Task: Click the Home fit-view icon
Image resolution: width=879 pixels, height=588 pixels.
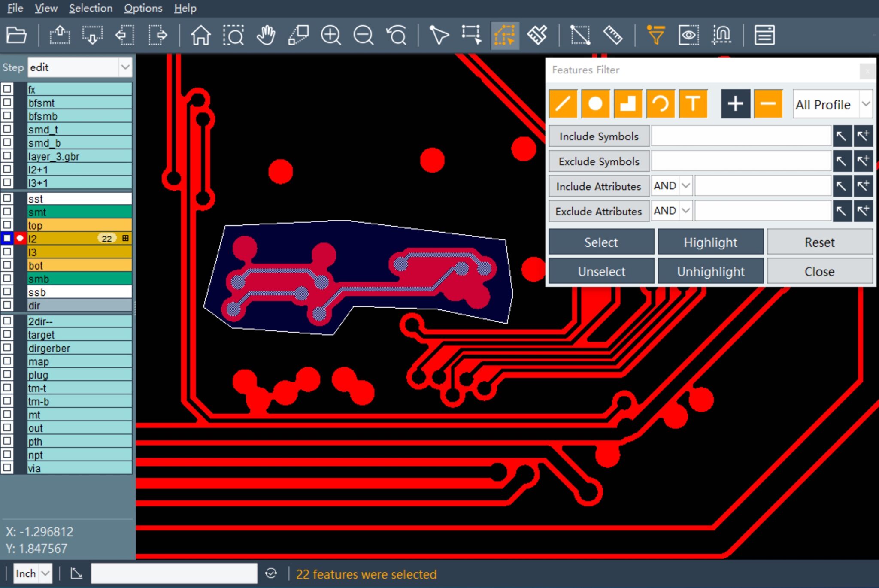Action: pyautogui.click(x=200, y=35)
